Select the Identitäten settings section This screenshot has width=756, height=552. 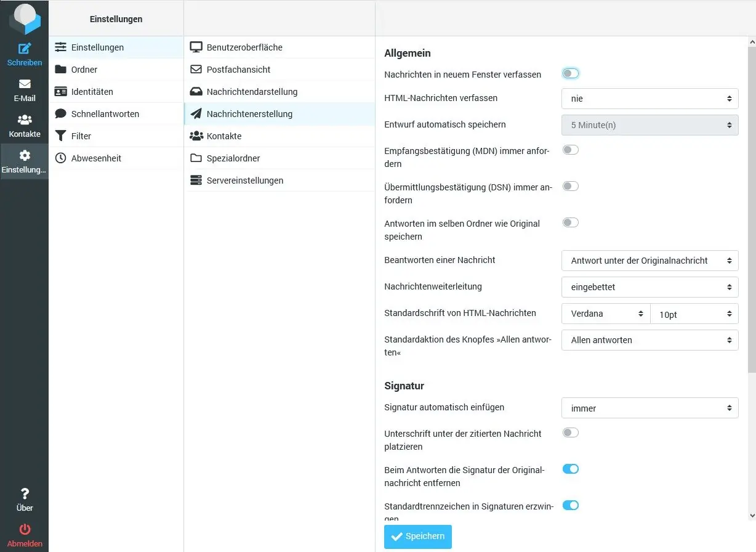point(92,91)
